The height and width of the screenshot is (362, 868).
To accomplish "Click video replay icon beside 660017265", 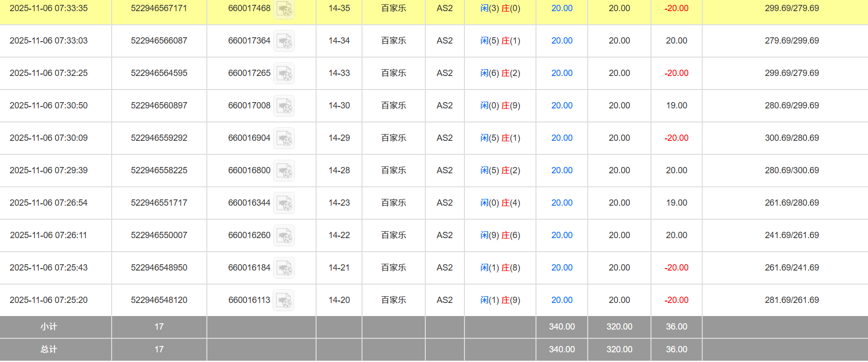I will point(284,74).
